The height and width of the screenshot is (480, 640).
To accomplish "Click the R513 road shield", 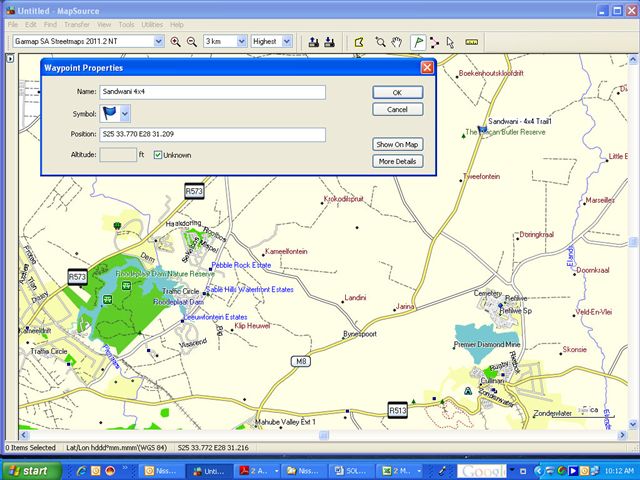I will (398, 410).
